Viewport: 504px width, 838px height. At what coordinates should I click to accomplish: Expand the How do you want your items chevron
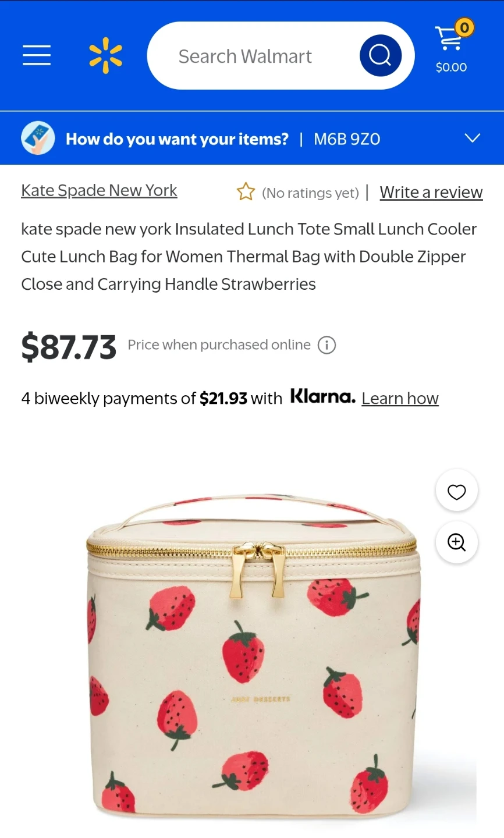click(472, 139)
